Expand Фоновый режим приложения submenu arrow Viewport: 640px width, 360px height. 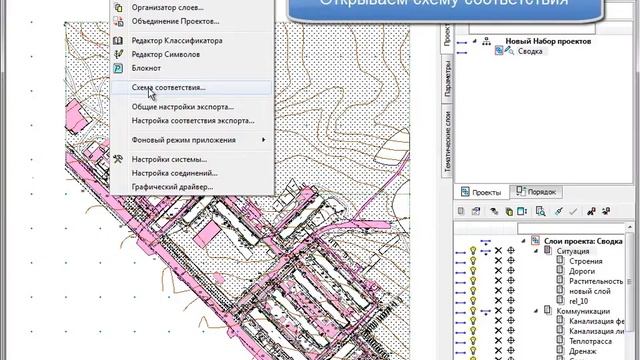coord(263,140)
